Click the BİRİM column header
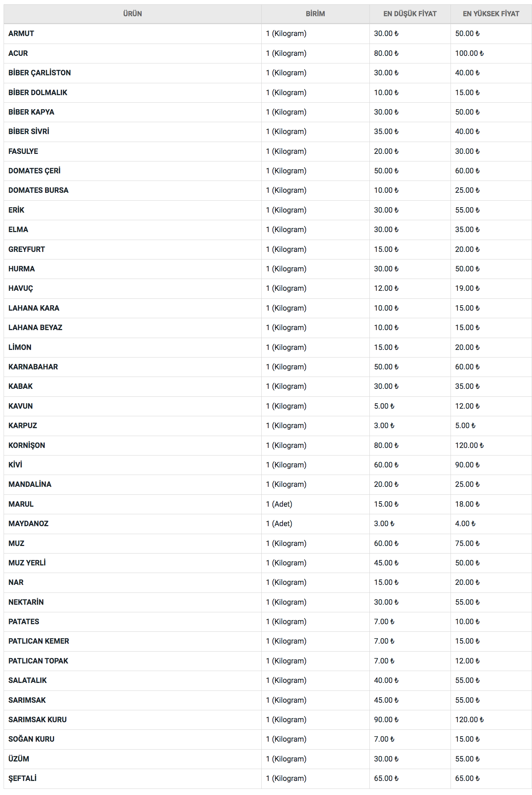 coord(315,14)
